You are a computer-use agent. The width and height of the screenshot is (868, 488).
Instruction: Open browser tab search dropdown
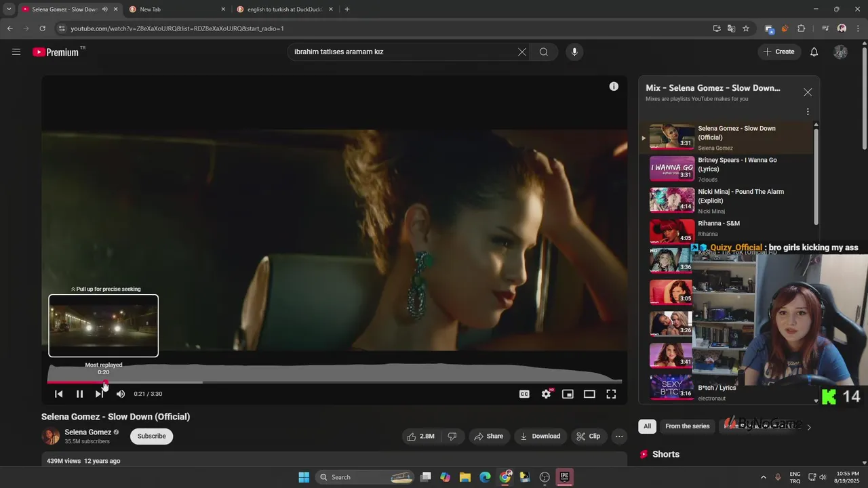pos(8,9)
